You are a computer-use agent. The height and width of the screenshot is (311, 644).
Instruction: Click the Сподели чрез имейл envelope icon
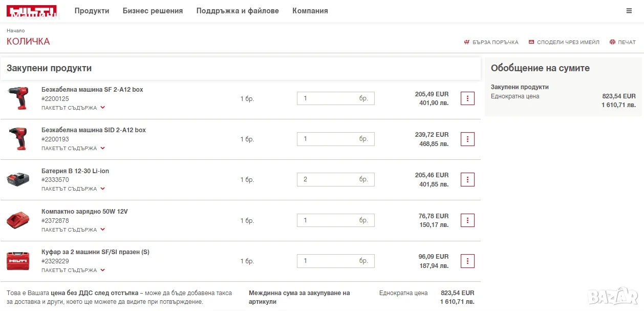531,43
